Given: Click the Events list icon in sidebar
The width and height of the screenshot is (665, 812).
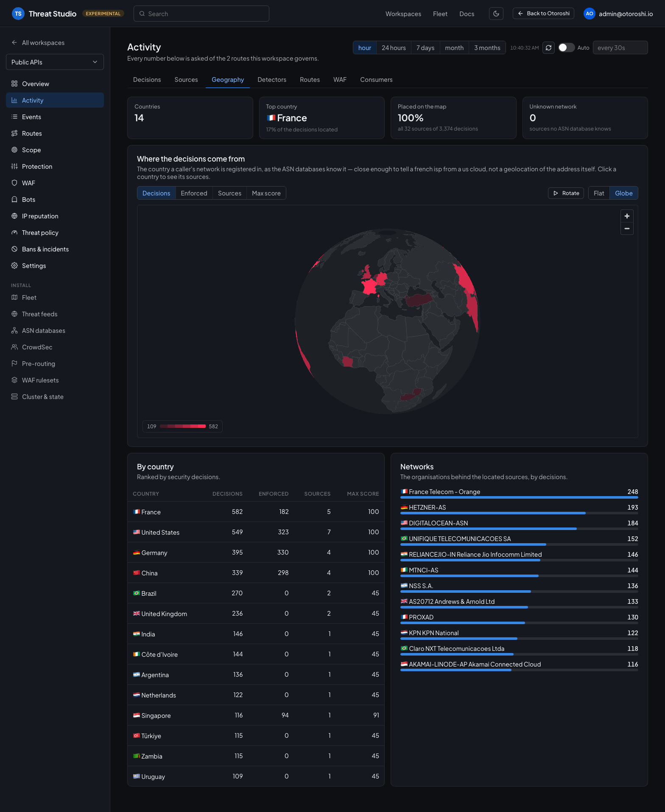Looking at the screenshot, I should pos(14,117).
